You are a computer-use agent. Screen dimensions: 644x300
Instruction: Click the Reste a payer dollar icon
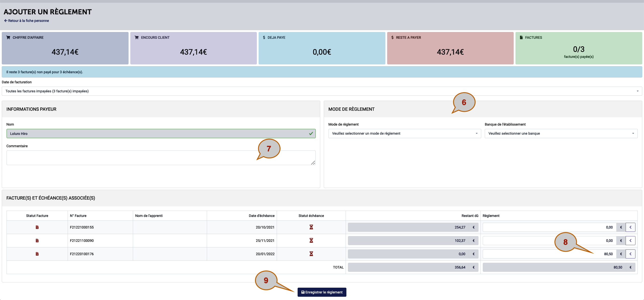(392, 38)
